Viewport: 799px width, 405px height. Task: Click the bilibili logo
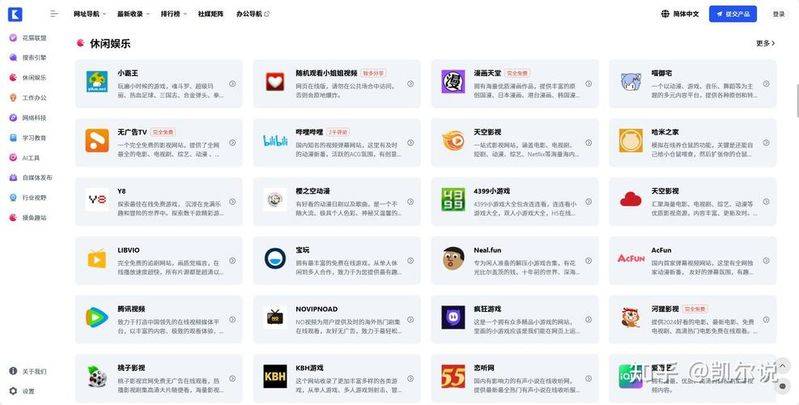[x=275, y=141]
